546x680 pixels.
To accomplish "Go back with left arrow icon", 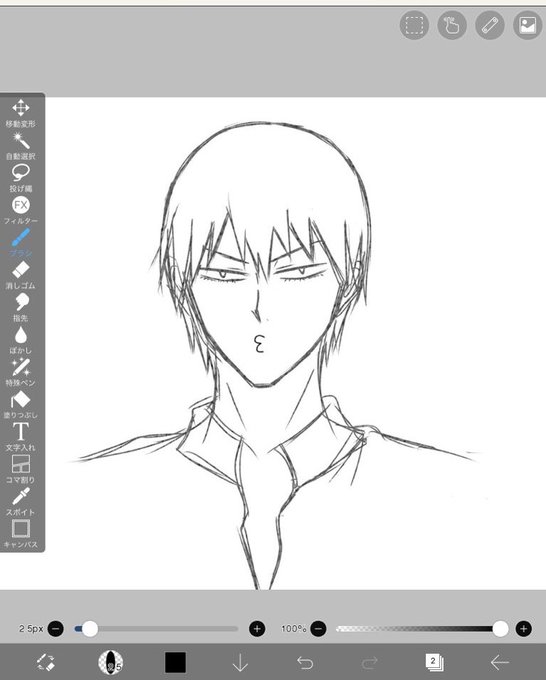I will [499, 663].
